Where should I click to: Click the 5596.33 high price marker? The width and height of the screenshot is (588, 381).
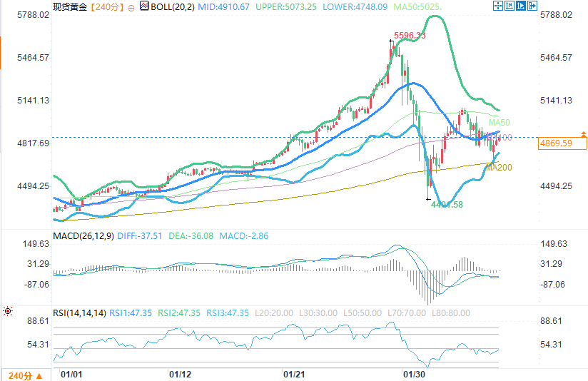[x=410, y=36]
